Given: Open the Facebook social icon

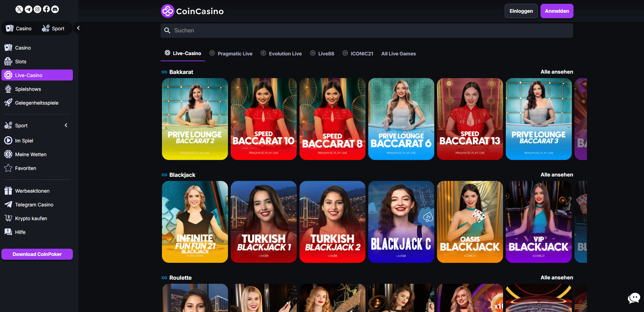Looking at the screenshot, I should (x=46, y=9).
